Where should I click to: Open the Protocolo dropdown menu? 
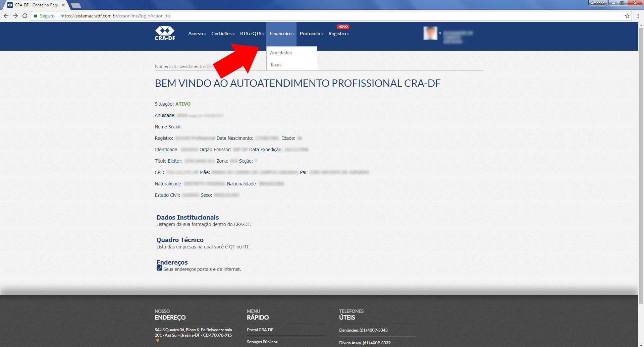click(311, 34)
